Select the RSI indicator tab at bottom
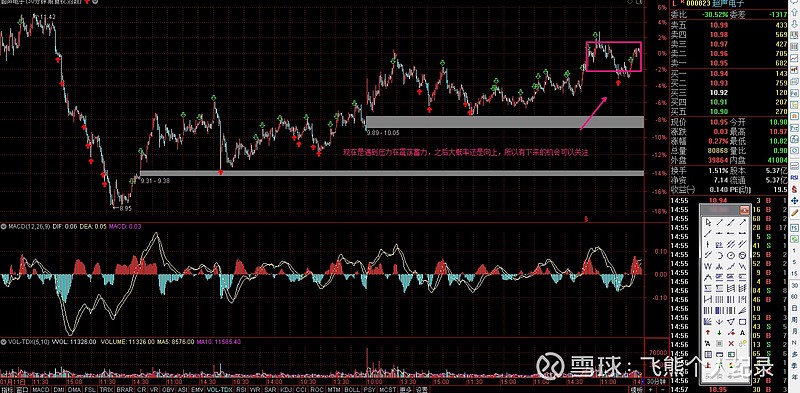The width and height of the screenshot is (800, 393). coord(242,389)
